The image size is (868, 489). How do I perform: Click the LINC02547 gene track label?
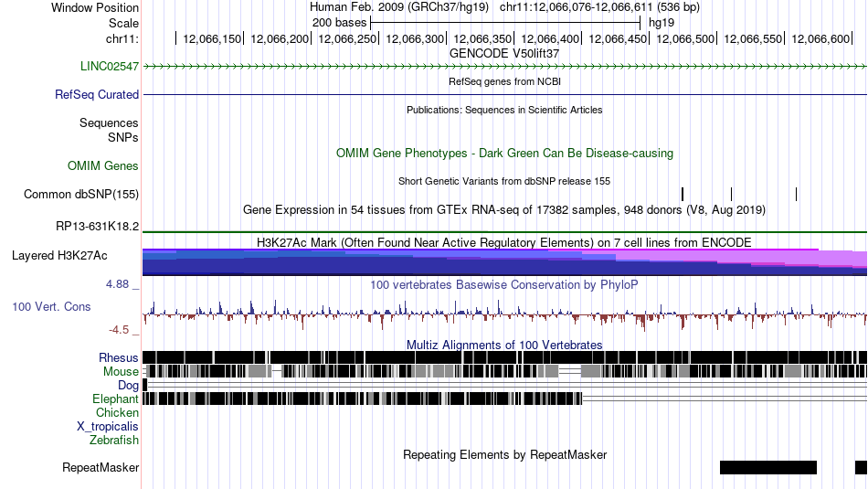(110, 67)
